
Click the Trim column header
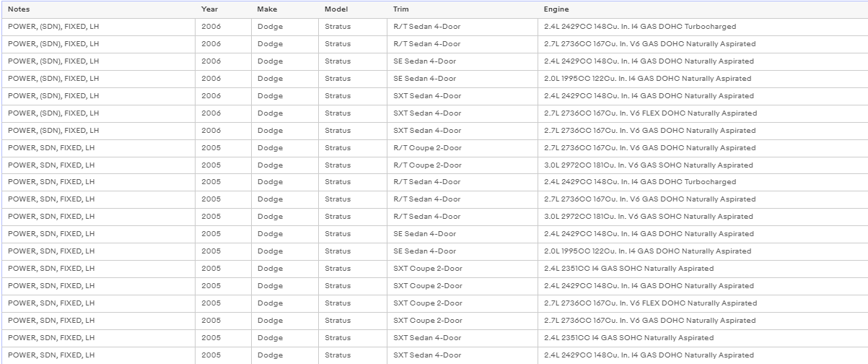pyautogui.click(x=462, y=9)
